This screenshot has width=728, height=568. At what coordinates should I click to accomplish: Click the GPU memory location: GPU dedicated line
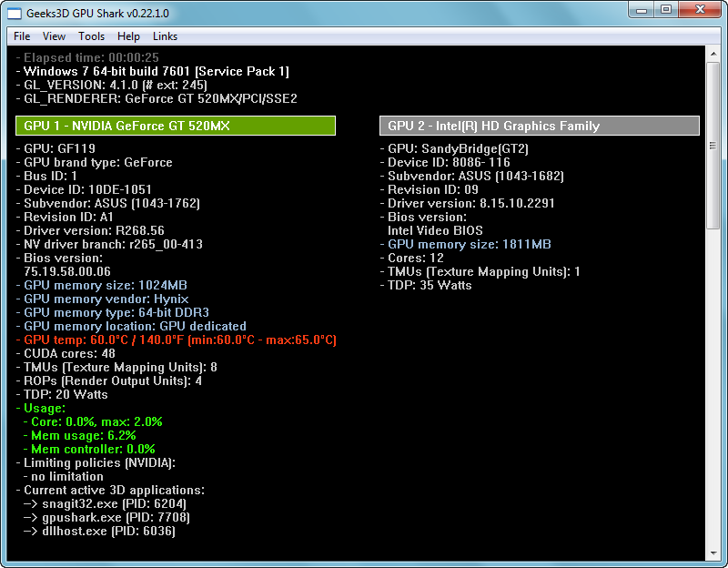(x=131, y=327)
